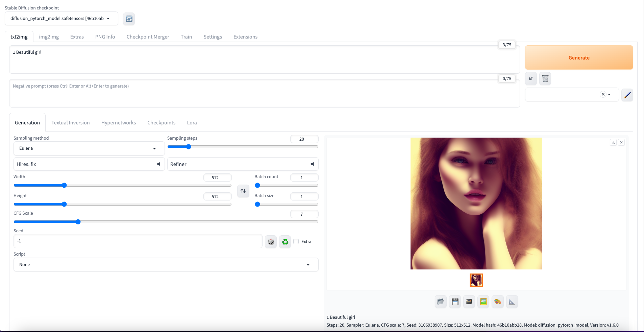The height and width of the screenshot is (332, 644).
Task: Click the Batch size number field
Action: 304,196
